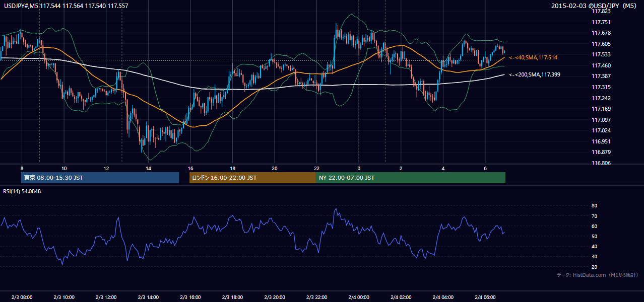Click hour label 4 under price chart

coord(443,168)
